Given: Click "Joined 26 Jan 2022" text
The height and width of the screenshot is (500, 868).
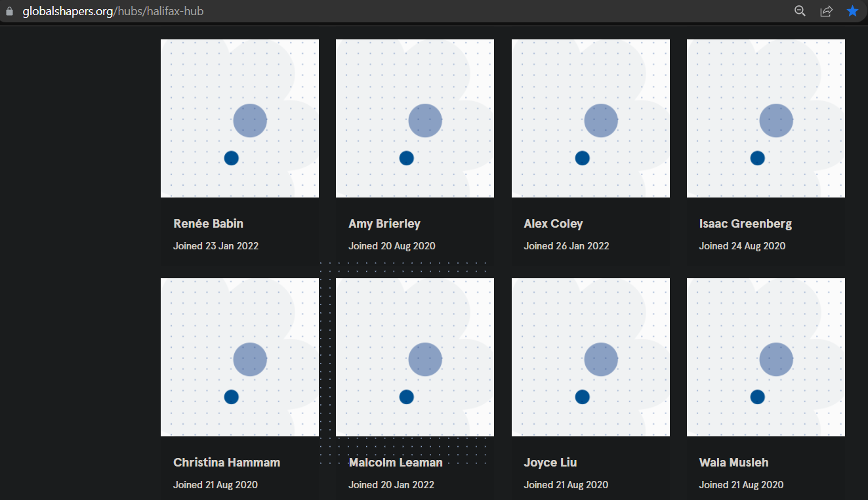Looking at the screenshot, I should (566, 246).
